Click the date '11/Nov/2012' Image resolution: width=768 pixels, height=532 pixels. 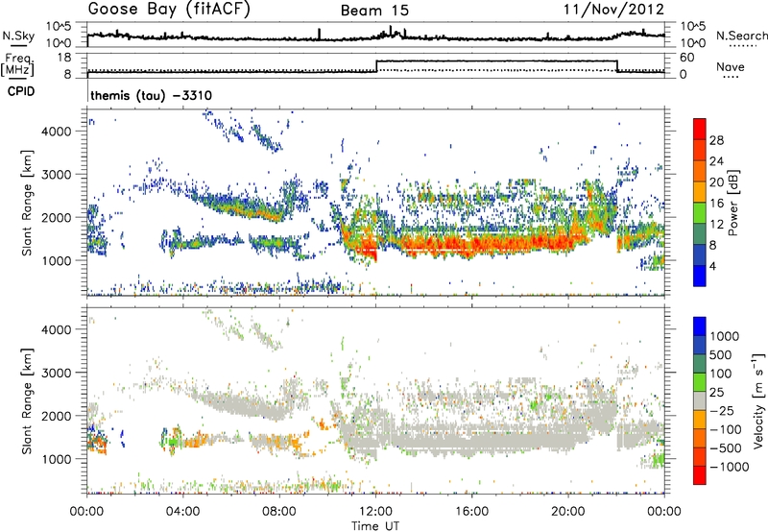coord(613,10)
